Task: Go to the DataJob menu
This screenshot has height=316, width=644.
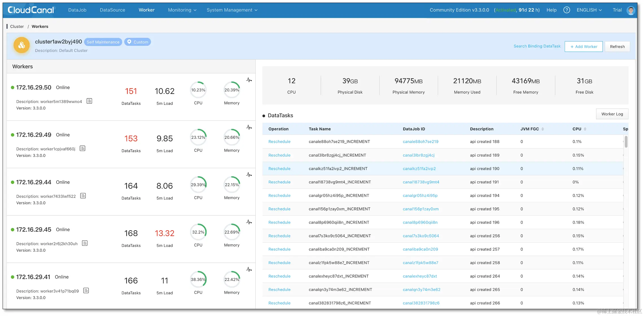Action: (77, 10)
